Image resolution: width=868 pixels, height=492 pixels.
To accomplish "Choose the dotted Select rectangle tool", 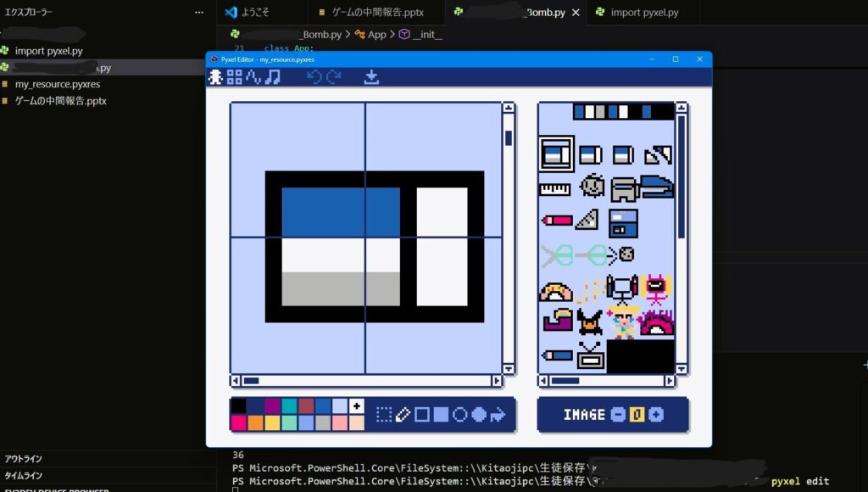I will pos(384,415).
